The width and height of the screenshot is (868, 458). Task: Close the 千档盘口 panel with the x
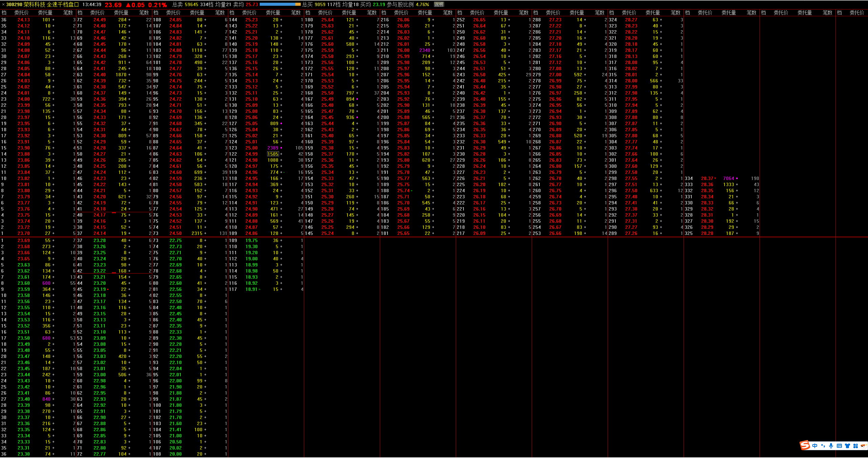coord(3,4)
